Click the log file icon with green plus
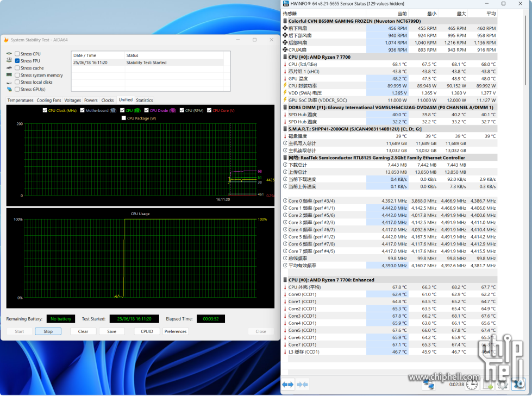532x396 pixels. [x=488, y=385]
